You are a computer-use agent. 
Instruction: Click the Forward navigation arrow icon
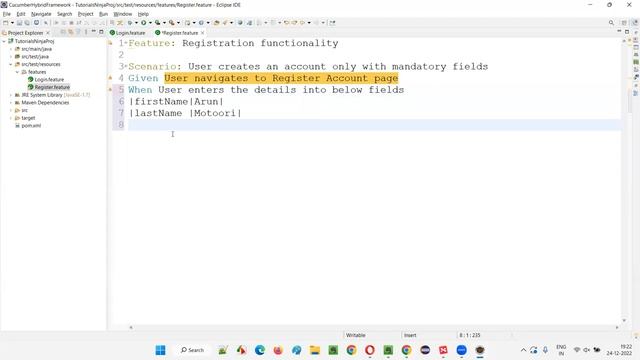click(316, 23)
